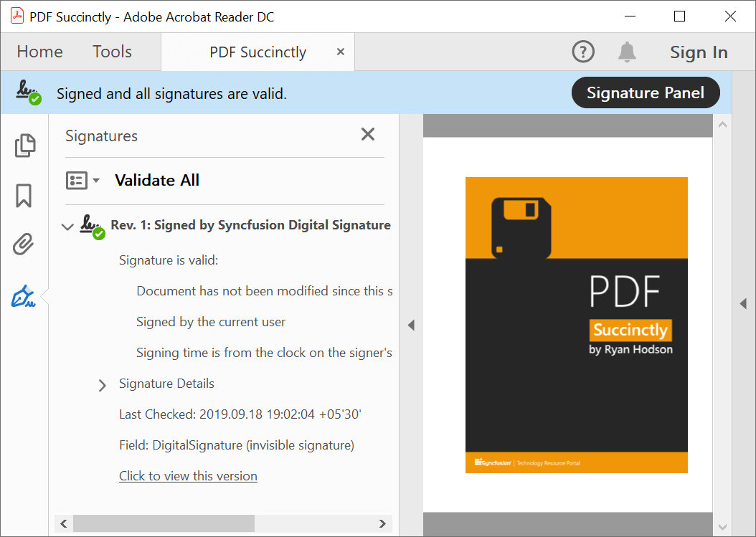Collapse the left navigation pane arrow
Viewport: 756px width, 537px height.
(x=411, y=325)
